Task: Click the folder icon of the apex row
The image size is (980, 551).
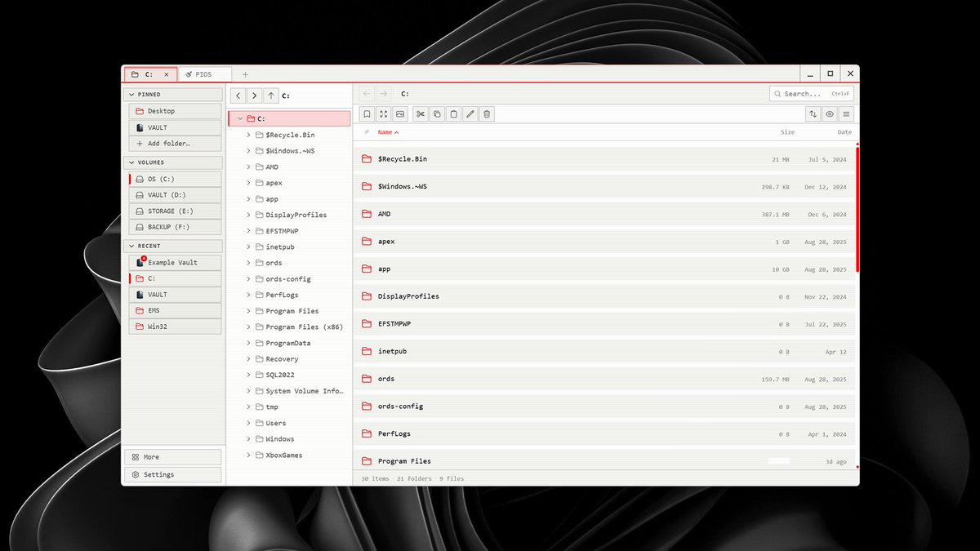Action: point(367,242)
